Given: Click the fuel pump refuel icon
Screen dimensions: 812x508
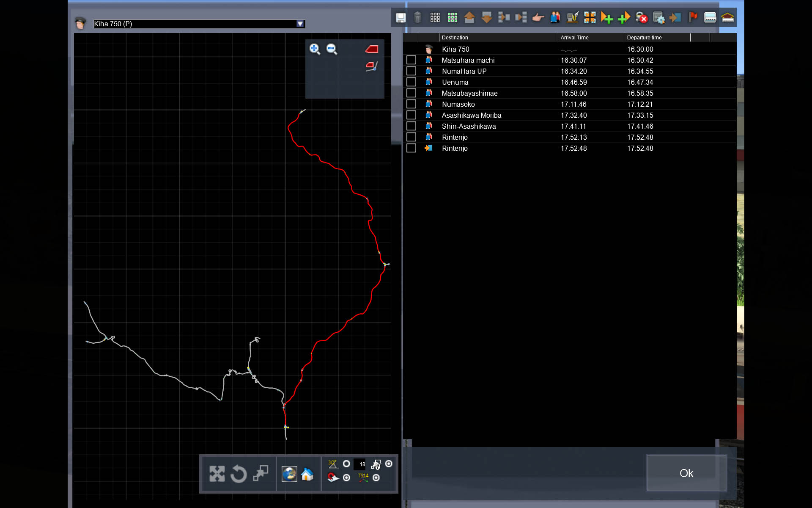Looking at the screenshot, I should point(572,17).
